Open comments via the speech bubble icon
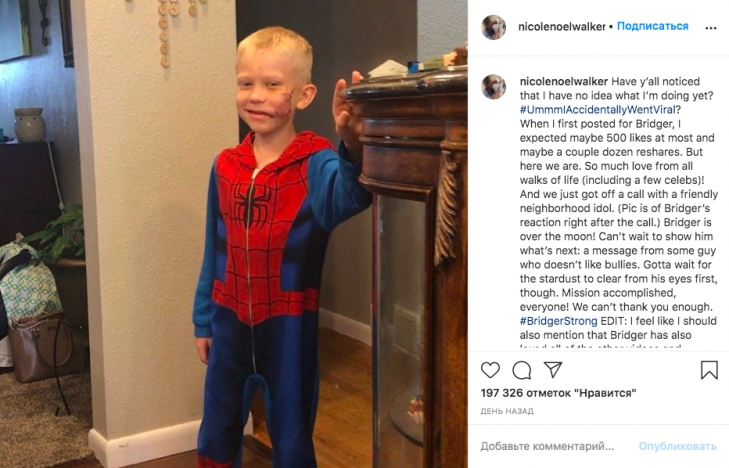Screen dimensions: 729x468 pos(522,370)
